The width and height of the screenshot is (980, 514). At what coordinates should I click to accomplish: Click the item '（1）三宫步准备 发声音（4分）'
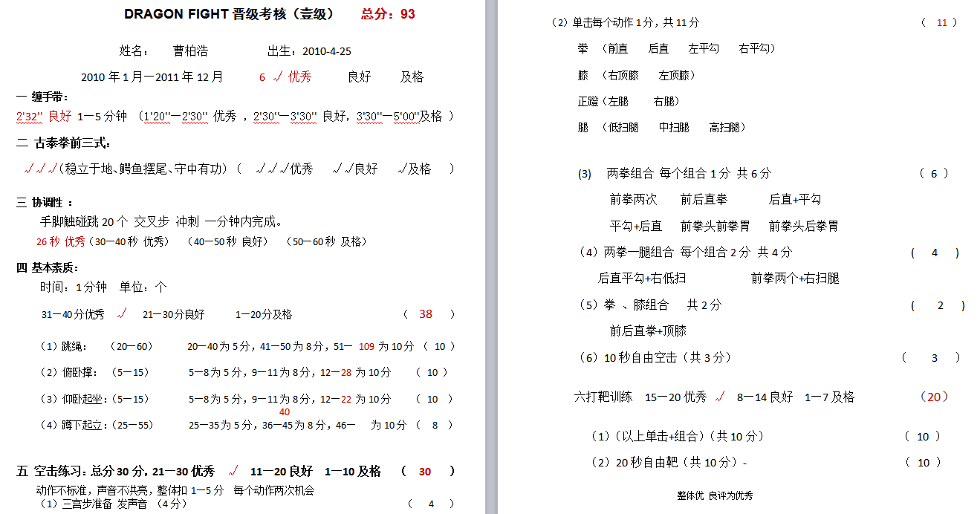pos(113,504)
